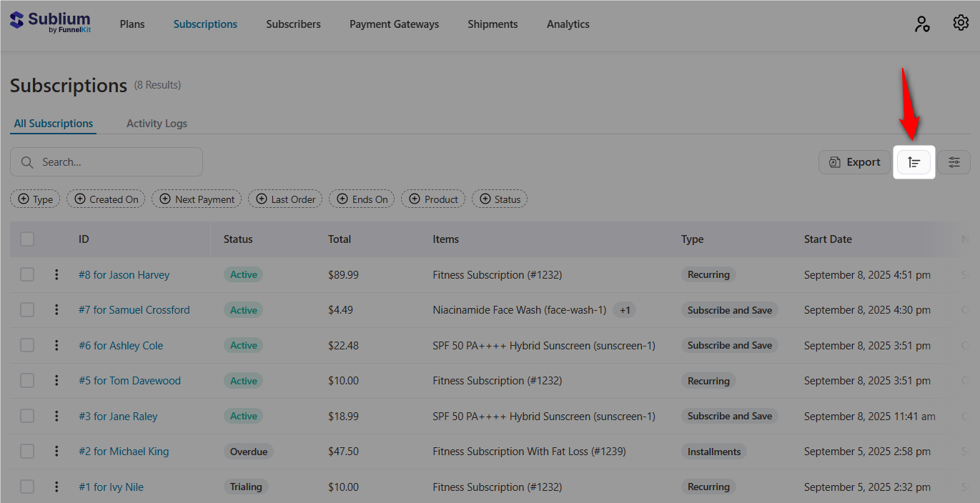Open the settings gear in the header
The width and height of the screenshot is (980, 503).
click(x=961, y=22)
